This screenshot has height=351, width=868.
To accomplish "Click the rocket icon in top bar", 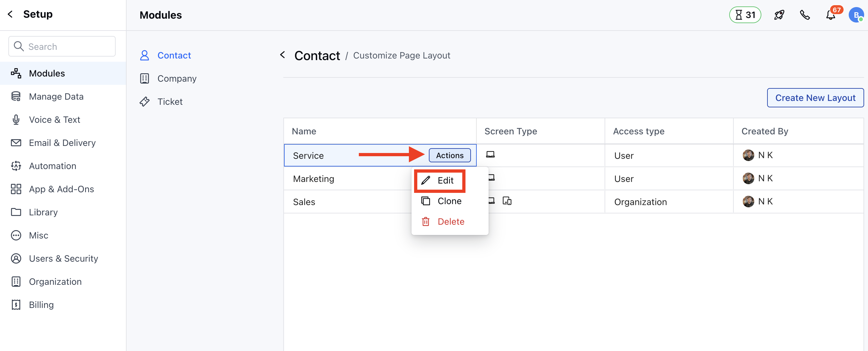I will click(779, 15).
